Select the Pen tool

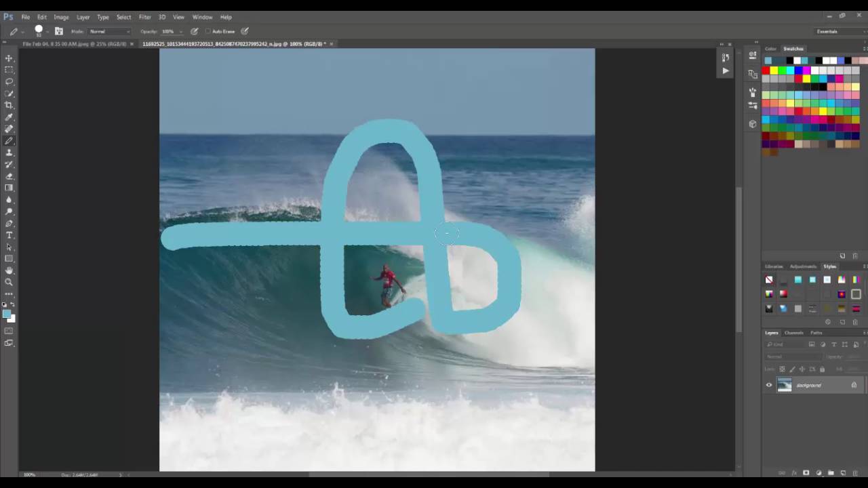point(9,223)
